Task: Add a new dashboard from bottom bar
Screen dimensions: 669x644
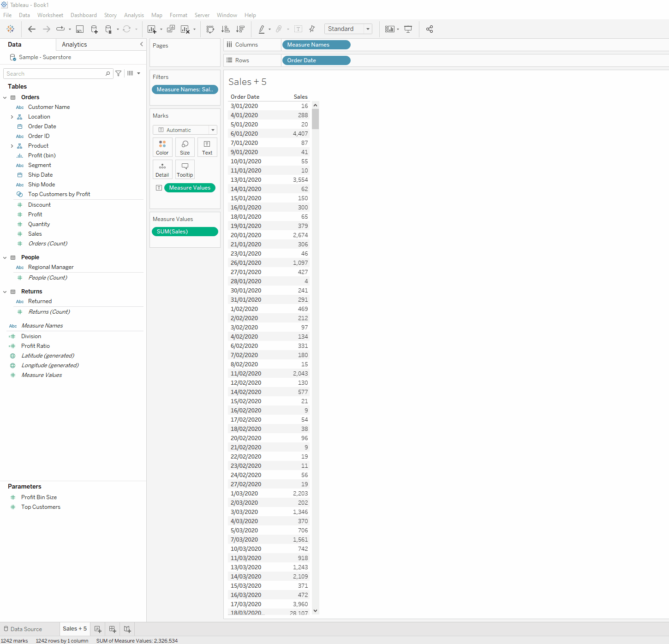Action: (x=112, y=629)
